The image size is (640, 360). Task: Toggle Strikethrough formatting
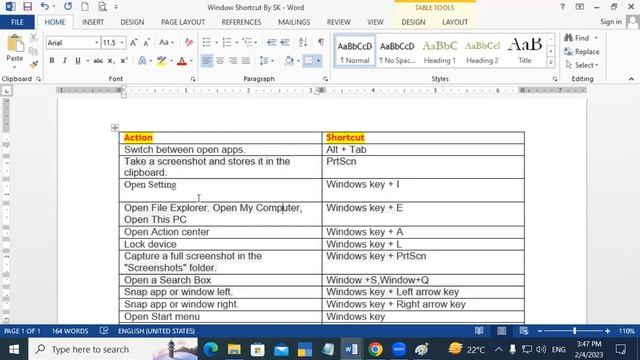click(x=98, y=61)
